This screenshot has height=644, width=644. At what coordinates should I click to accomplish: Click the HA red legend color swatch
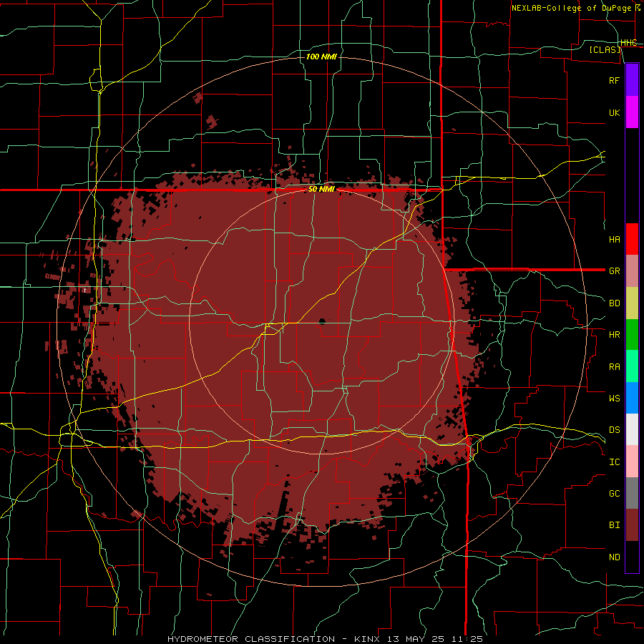[632, 239]
